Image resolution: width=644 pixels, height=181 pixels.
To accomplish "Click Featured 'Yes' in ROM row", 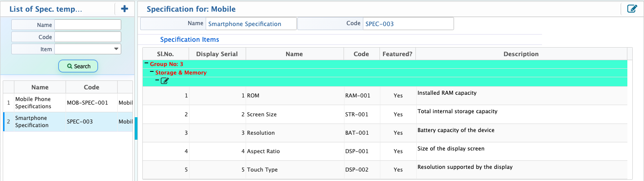I will [x=398, y=96].
